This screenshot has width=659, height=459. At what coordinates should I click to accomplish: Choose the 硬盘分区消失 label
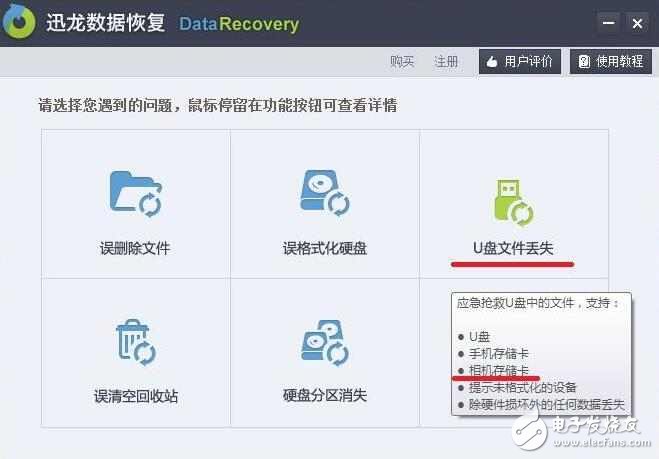[x=325, y=395]
